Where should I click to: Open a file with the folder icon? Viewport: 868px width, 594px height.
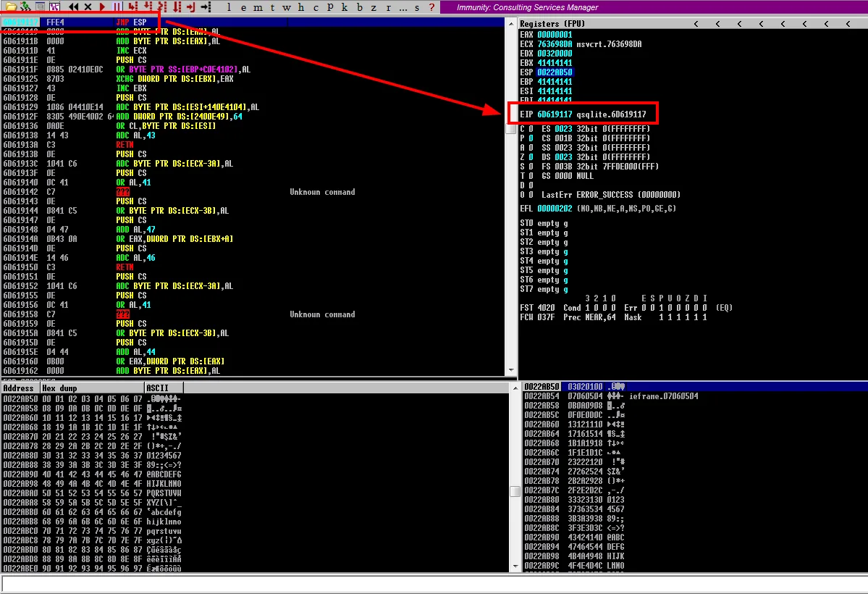tap(11, 7)
